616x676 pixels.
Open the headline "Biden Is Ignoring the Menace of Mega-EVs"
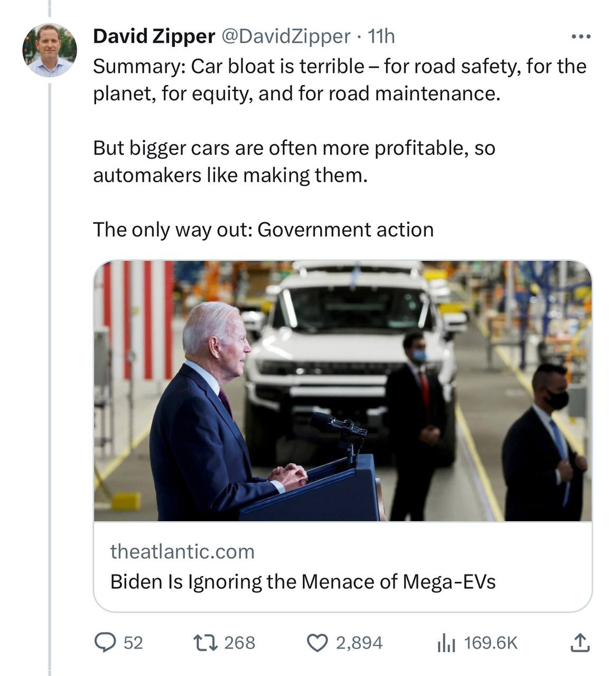point(303,581)
